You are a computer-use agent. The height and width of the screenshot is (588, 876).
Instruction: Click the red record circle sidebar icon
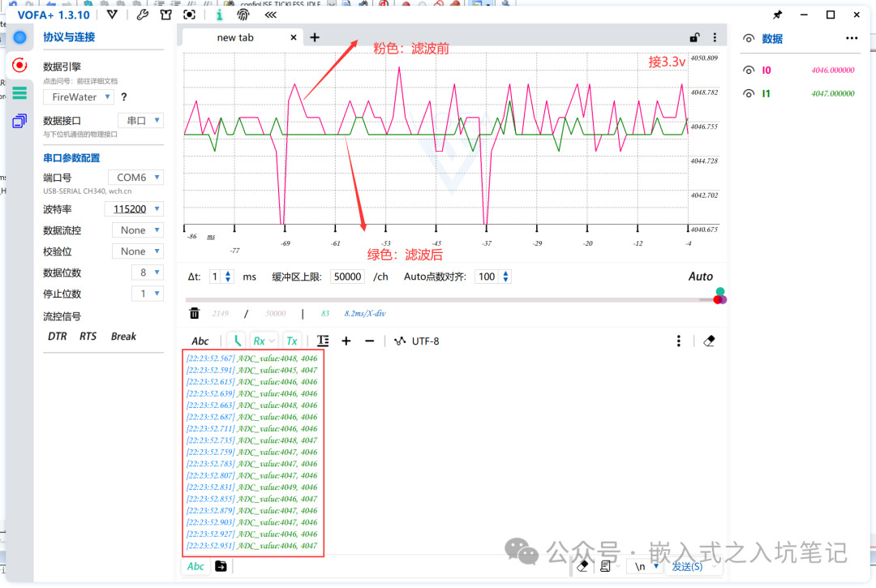[x=19, y=66]
